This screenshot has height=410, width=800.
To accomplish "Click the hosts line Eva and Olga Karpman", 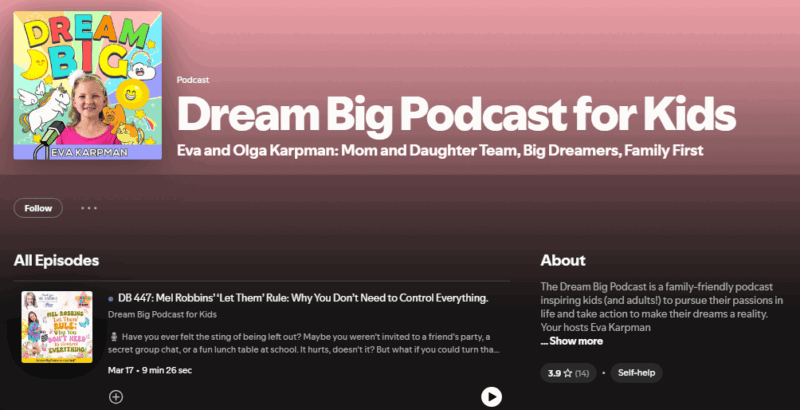I will click(x=440, y=150).
